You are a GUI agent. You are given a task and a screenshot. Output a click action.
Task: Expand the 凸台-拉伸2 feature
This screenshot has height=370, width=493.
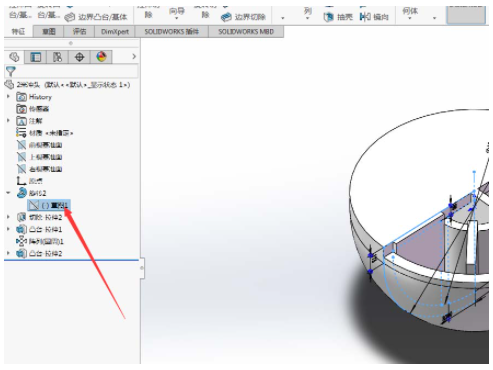pyautogui.click(x=8, y=253)
